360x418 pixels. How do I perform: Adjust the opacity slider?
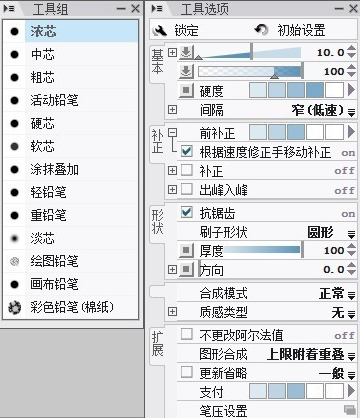(x=250, y=71)
